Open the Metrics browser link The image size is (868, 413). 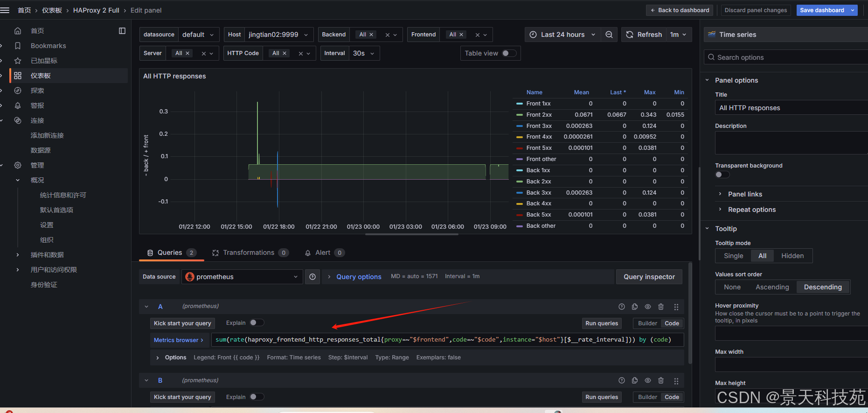tap(178, 340)
